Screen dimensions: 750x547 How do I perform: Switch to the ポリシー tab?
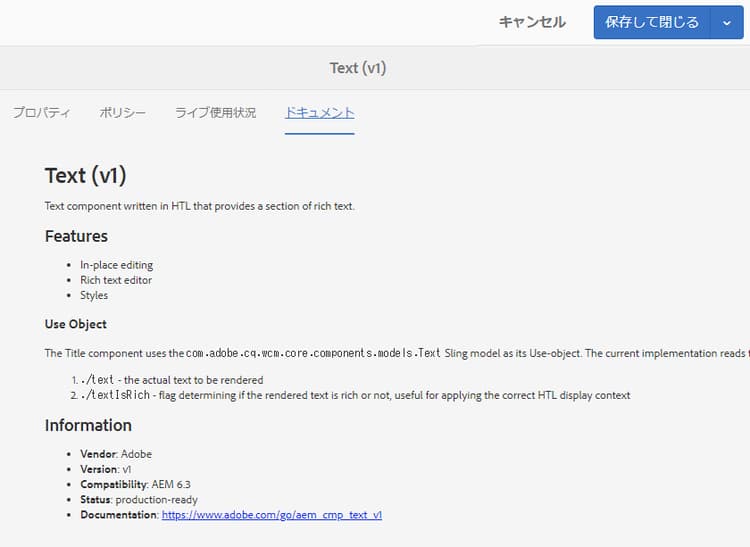[122, 112]
